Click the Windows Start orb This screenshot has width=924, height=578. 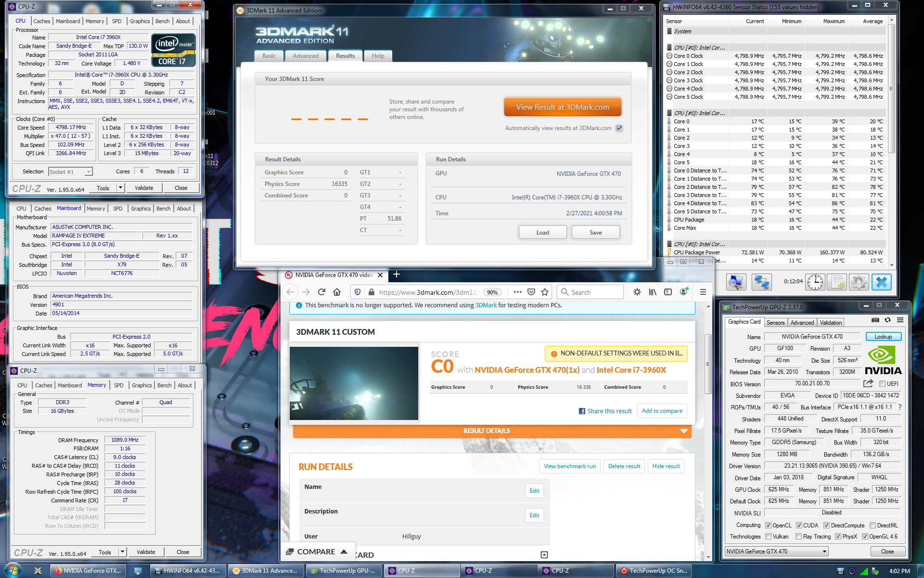(x=13, y=570)
